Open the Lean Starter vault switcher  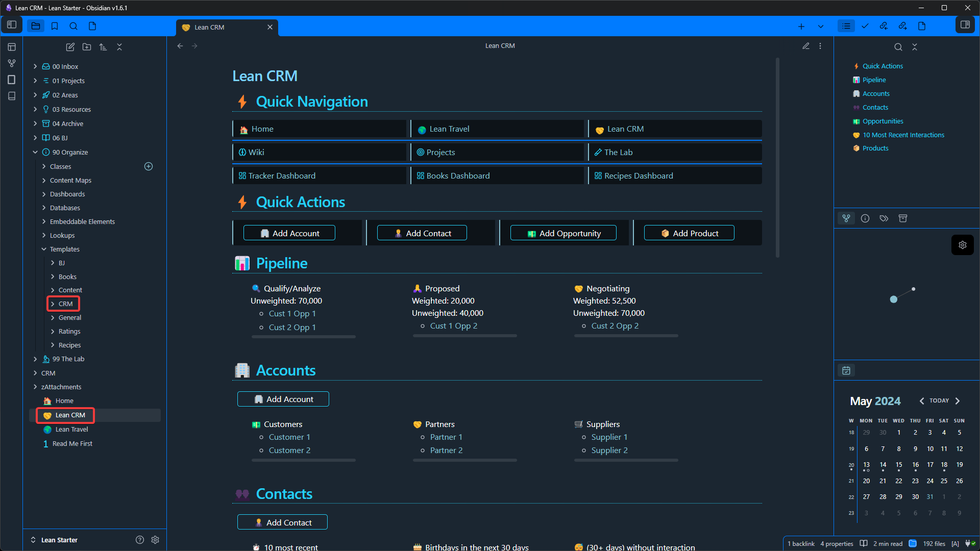tap(54, 540)
